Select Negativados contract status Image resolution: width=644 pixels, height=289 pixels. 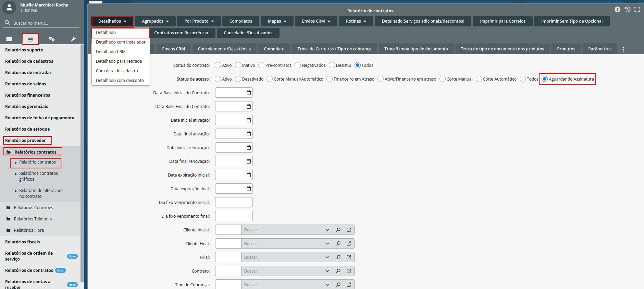click(x=298, y=65)
